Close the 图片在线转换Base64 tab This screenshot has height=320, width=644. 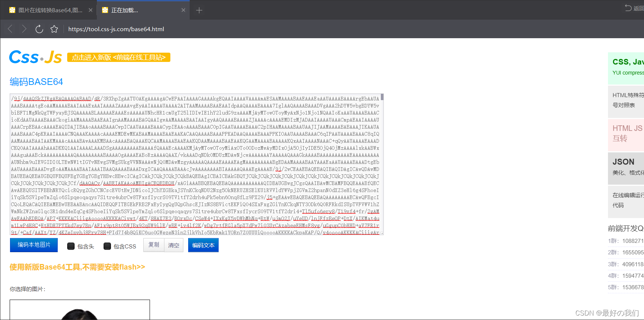(x=91, y=10)
